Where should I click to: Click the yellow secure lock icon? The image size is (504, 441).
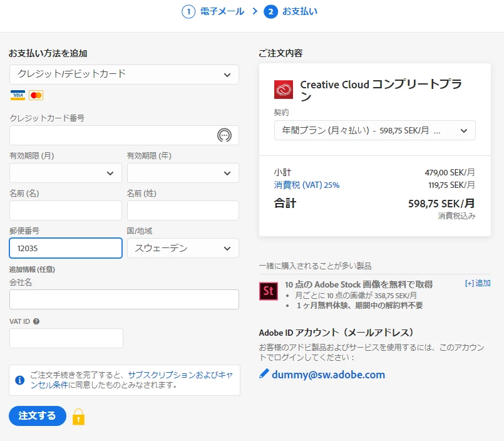coord(78,417)
